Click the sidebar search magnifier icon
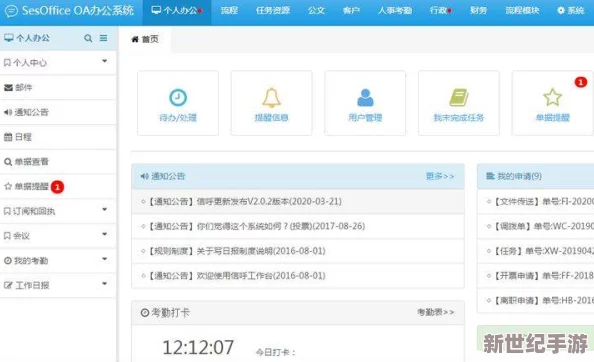This screenshot has width=594, height=362. 88,38
